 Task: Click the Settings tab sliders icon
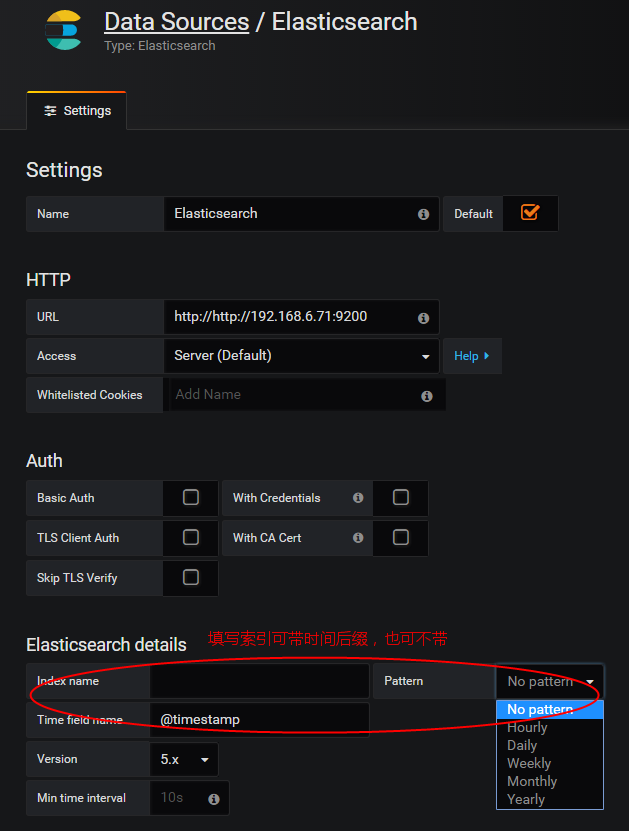point(50,111)
